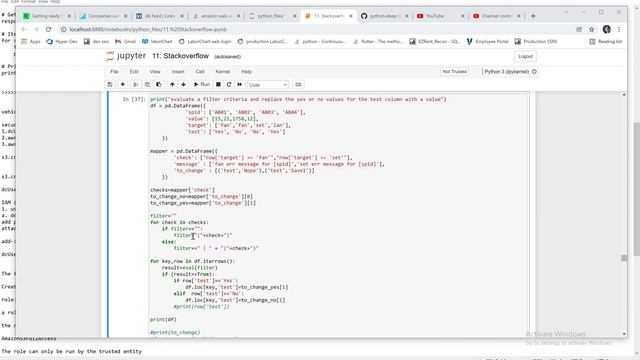Open the Cell menu
The height and width of the screenshot is (360, 640).
tap(200, 71)
